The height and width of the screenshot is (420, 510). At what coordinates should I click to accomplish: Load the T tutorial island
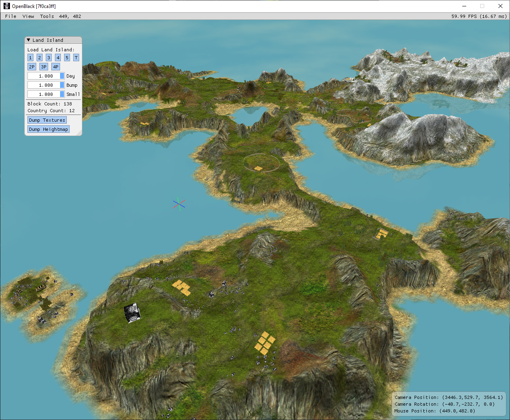pyautogui.click(x=76, y=58)
